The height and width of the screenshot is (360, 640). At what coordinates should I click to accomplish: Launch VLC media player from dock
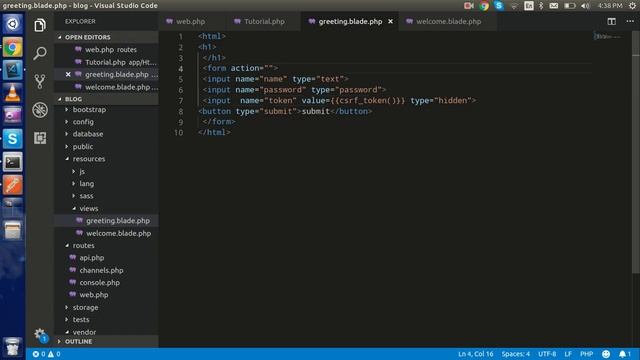13,93
